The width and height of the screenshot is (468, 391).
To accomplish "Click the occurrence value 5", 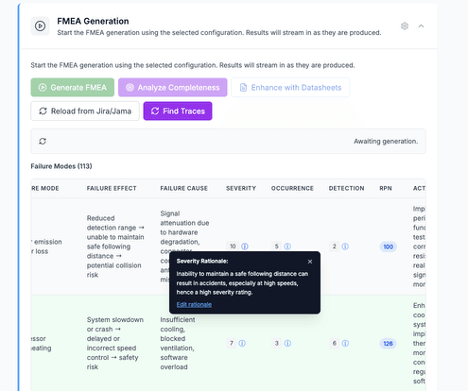I will (276, 246).
